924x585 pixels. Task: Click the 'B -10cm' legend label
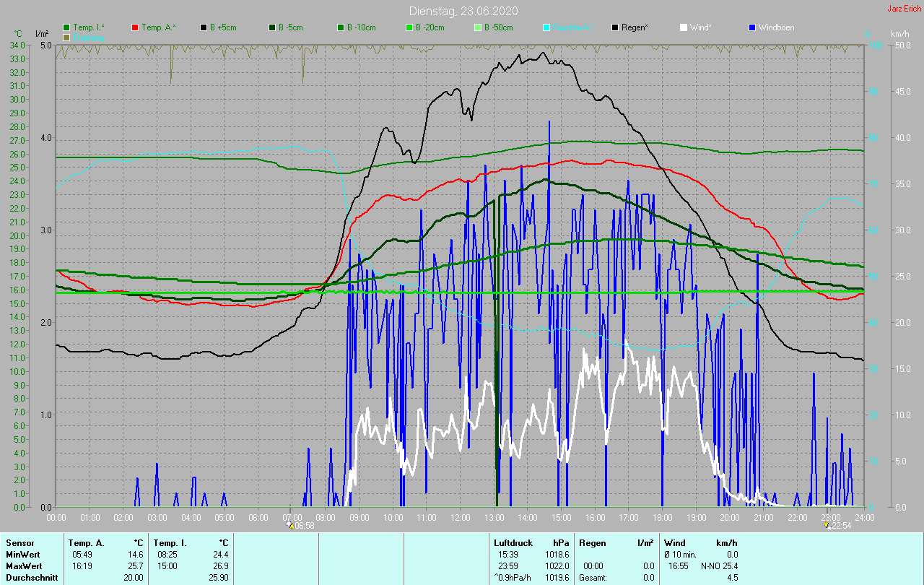tap(362, 27)
